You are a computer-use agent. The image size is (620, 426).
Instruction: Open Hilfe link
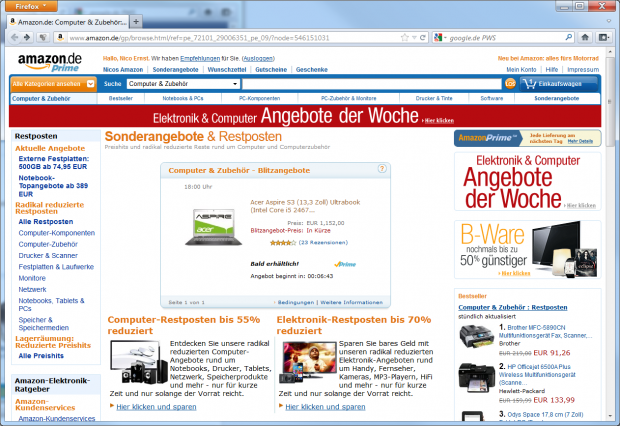pos(552,70)
